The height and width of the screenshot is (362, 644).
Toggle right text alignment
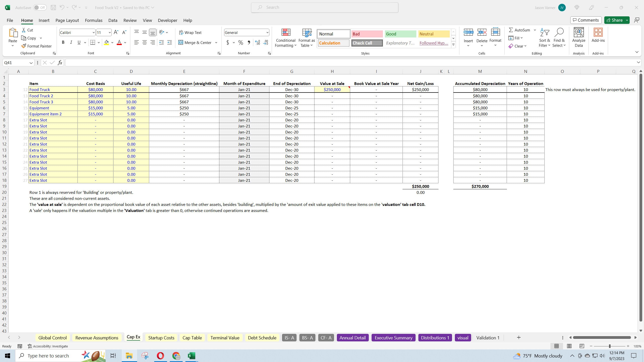tap(153, 42)
